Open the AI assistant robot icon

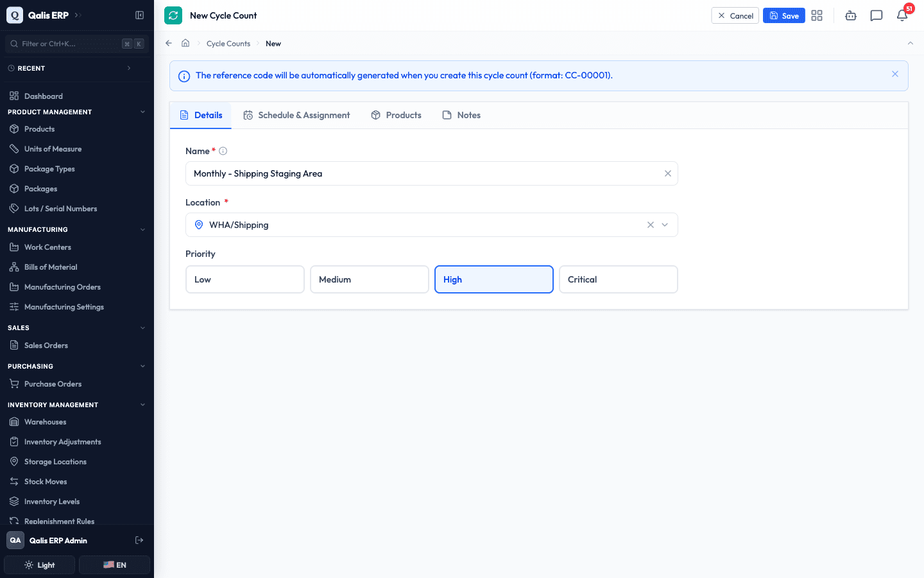[x=851, y=15]
